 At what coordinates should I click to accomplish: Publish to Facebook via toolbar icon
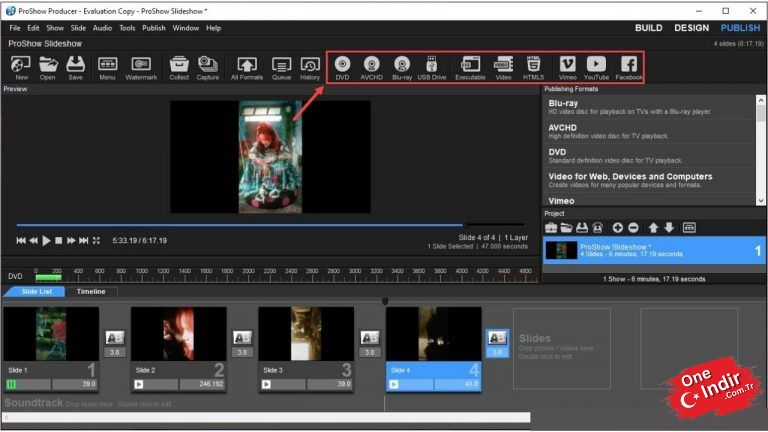[x=629, y=68]
